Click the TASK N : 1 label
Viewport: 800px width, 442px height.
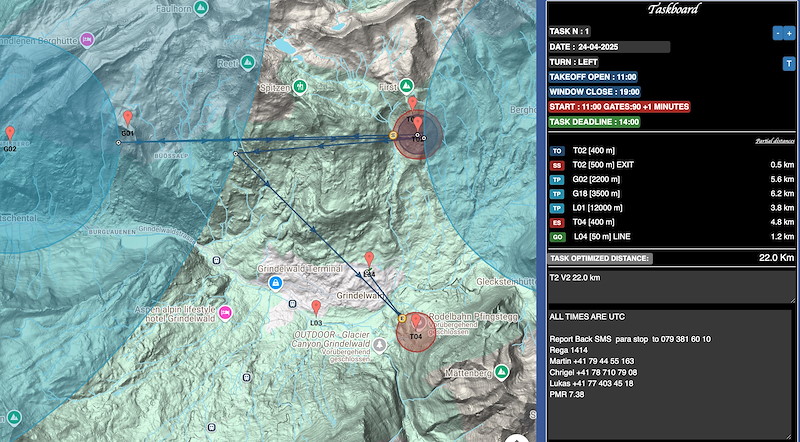(569, 32)
